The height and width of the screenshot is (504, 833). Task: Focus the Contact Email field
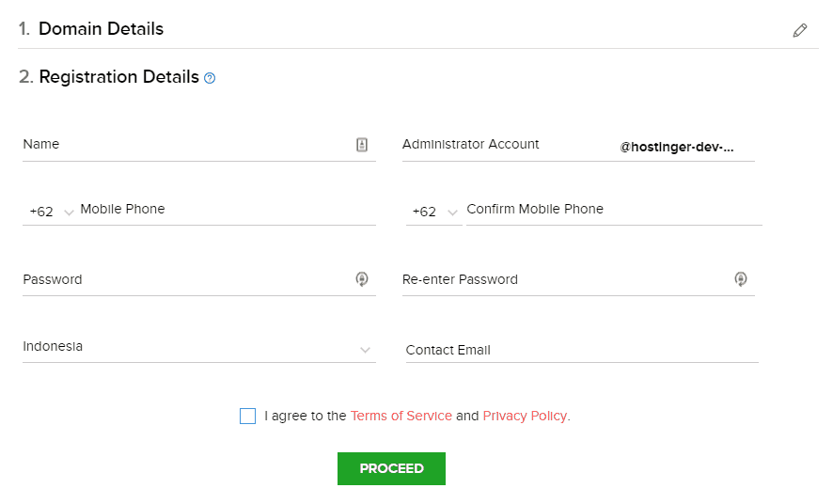coord(582,350)
